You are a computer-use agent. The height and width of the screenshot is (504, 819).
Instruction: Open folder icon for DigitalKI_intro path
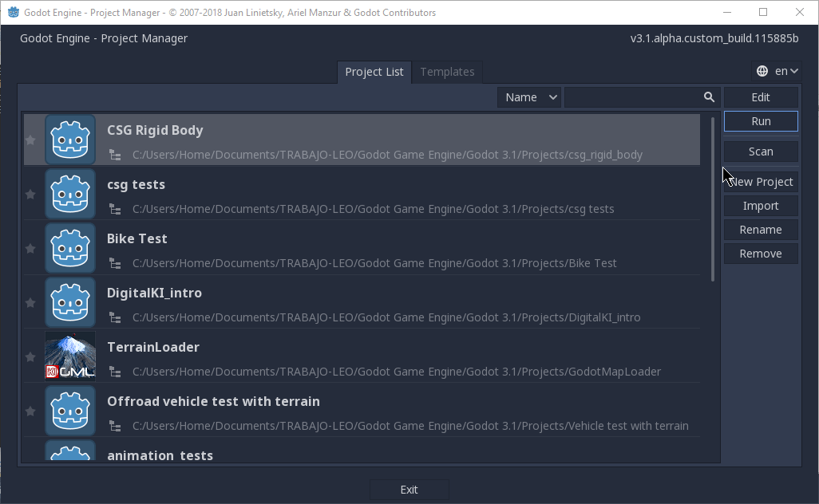[115, 317]
